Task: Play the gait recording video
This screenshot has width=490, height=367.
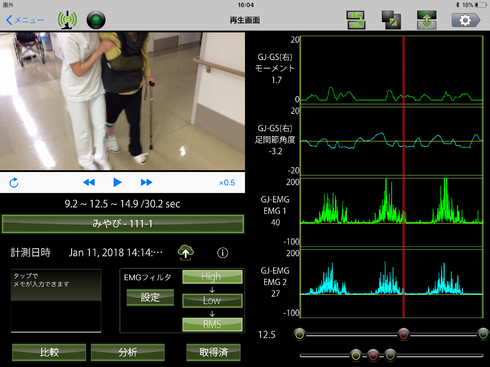Action: coord(117,182)
